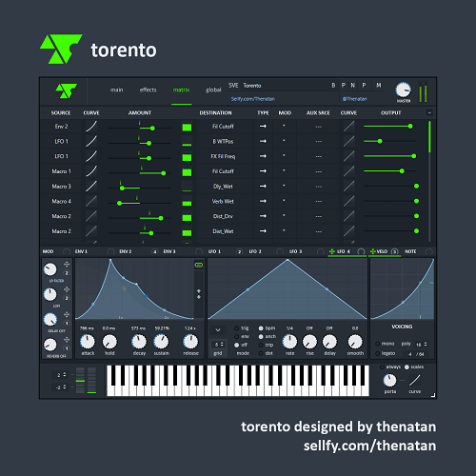Toggle the legato option
Screen dimensions: 476x476
coord(378,353)
